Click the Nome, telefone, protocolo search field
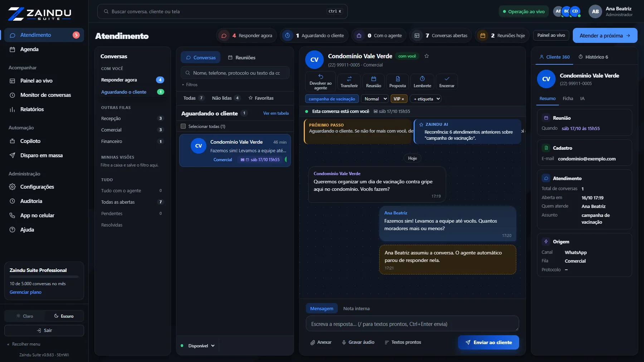 point(235,73)
